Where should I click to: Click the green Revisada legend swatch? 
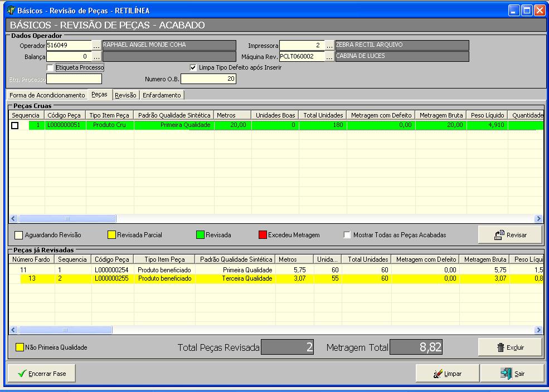pyautogui.click(x=200, y=235)
